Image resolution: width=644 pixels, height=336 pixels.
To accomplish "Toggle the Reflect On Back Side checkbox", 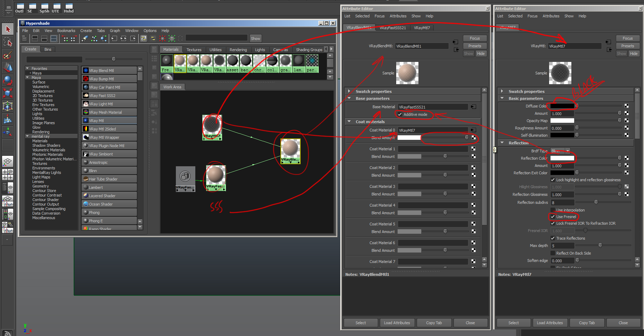I will pos(553,253).
